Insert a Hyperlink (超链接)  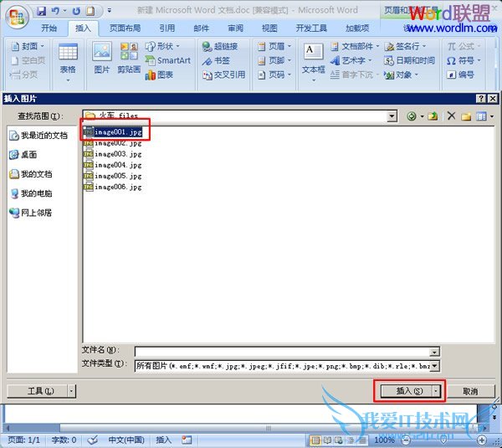click(220, 46)
